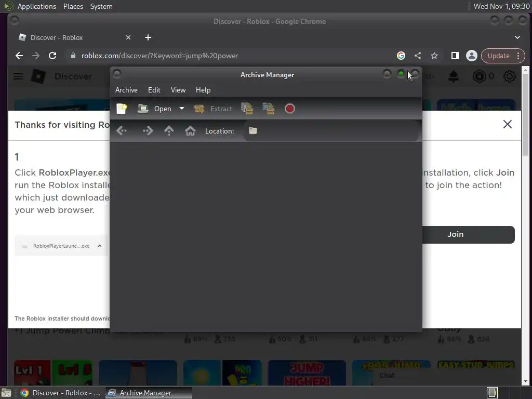Click the Add folder to archive icon
The image size is (532, 399).
click(x=269, y=109)
